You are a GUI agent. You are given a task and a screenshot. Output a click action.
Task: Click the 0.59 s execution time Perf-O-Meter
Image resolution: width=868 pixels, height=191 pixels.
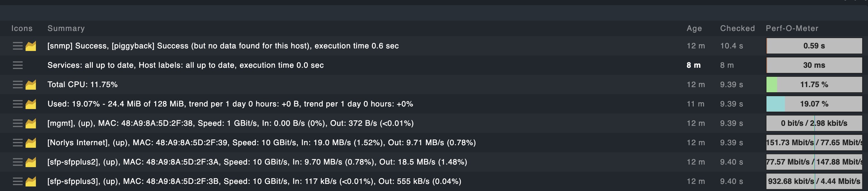click(x=814, y=46)
